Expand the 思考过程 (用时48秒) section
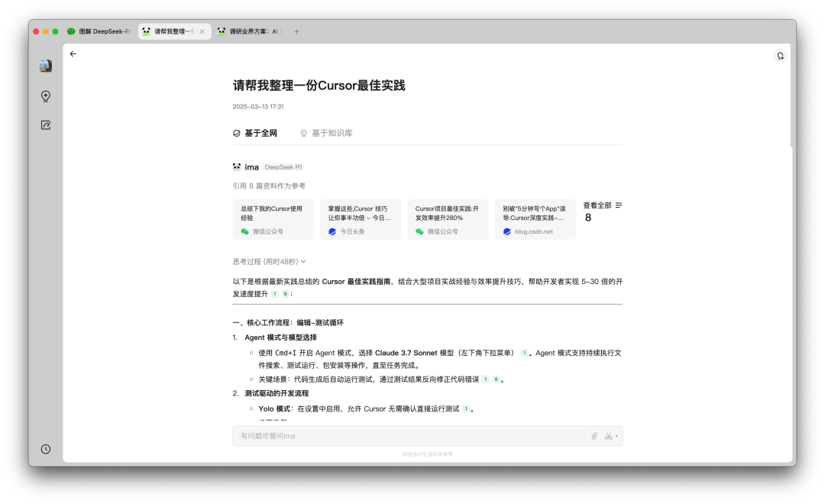Viewport: 825px width, 504px height. [270, 261]
